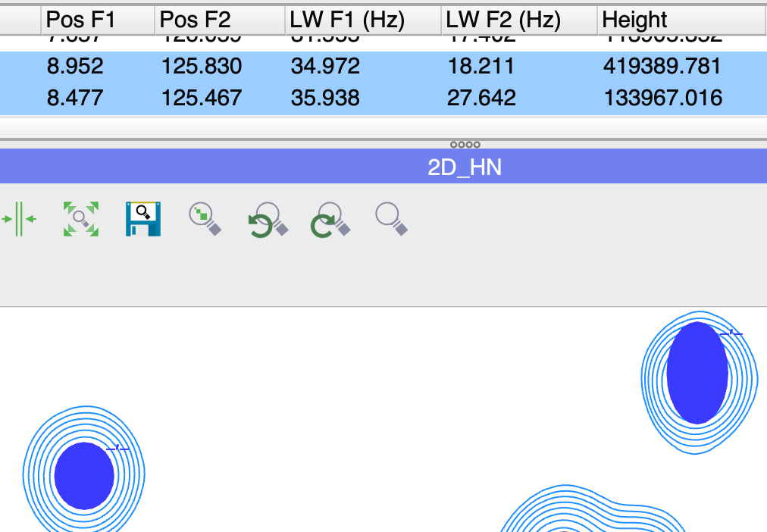767x532 pixels.
Task: Click the height value 133967.016
Action: click(663, 98)
